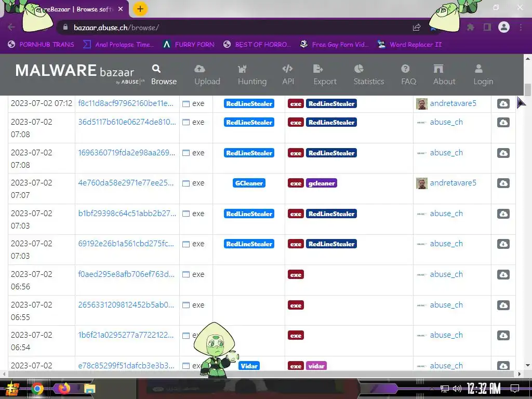Open the Export page
The image size is (532, 399).
click(x=325, y=75)
